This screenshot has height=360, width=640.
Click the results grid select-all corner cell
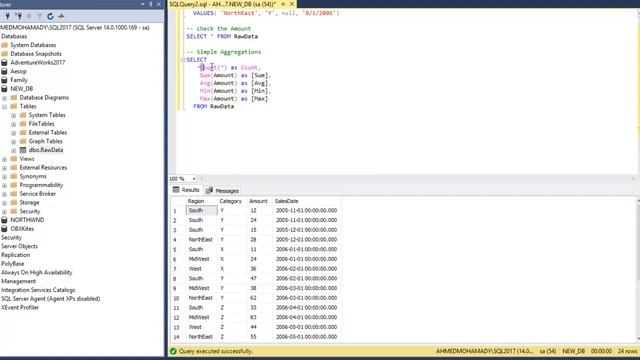coord(178,201)
